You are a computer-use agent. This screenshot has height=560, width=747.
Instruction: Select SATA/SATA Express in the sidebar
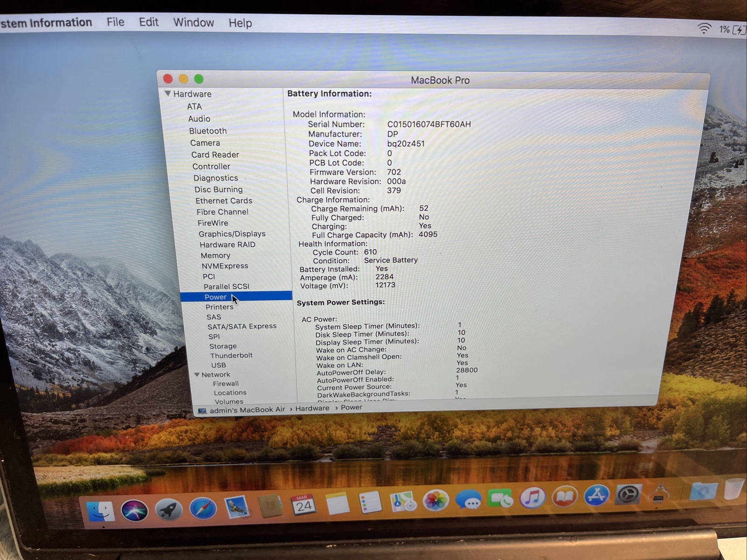pos(242,326)
